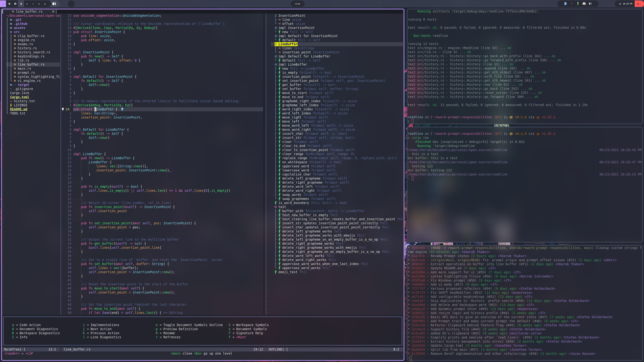
Task: Click the volume speaker icon
Action: click(590, 4)
